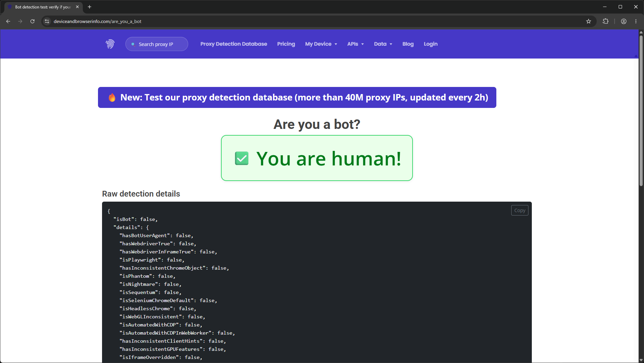
Task: Click the "hasWebdriverTrue" line
Action: pyautogui.click(x=158, y=244)
